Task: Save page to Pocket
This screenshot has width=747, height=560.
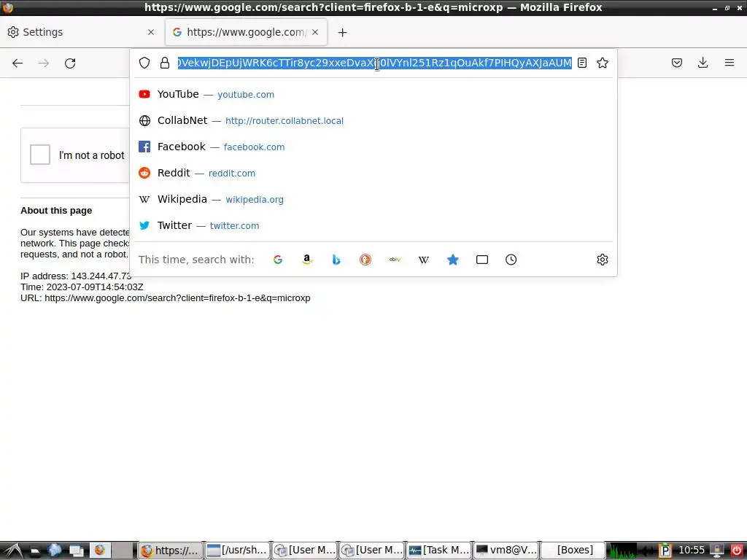Action: 676,63
